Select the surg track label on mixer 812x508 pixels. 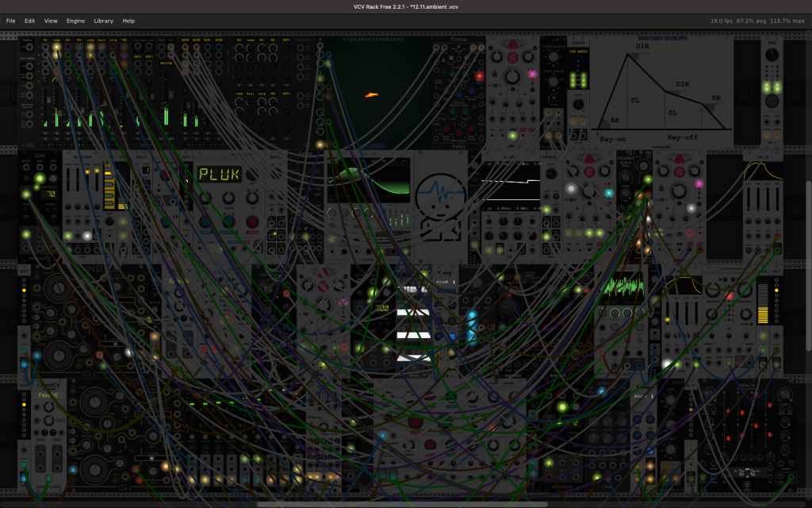[x=113, y=40]
